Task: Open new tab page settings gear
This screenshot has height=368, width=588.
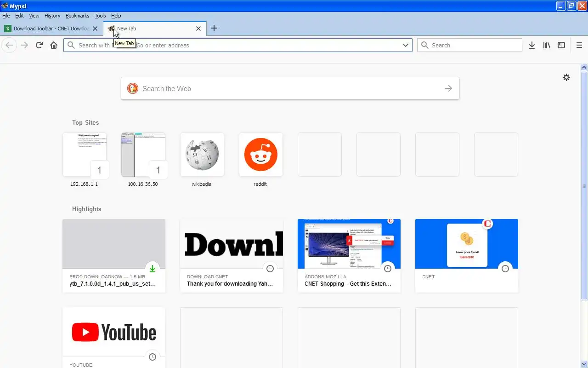Action: coord(566,77)
